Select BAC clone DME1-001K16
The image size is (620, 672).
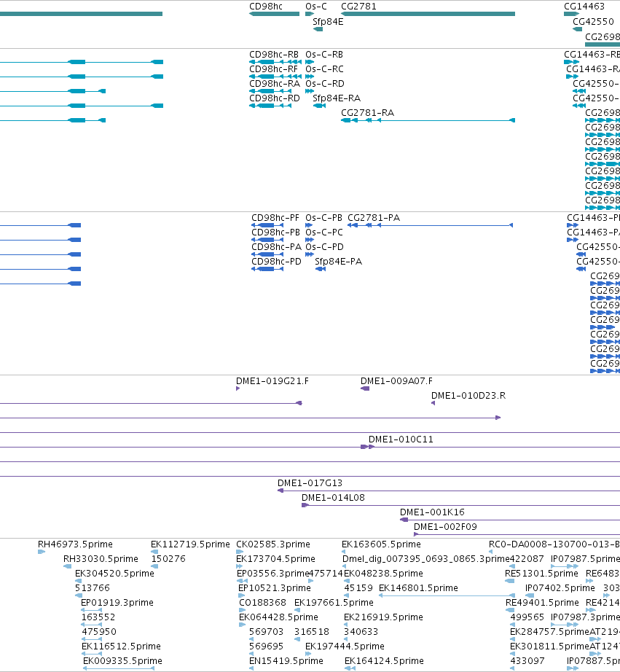pos(432,512)
